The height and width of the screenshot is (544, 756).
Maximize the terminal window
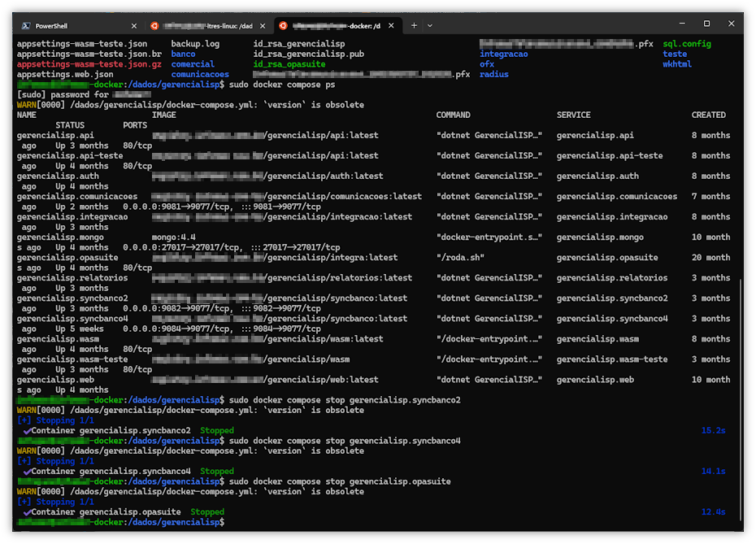coord(706,24)
